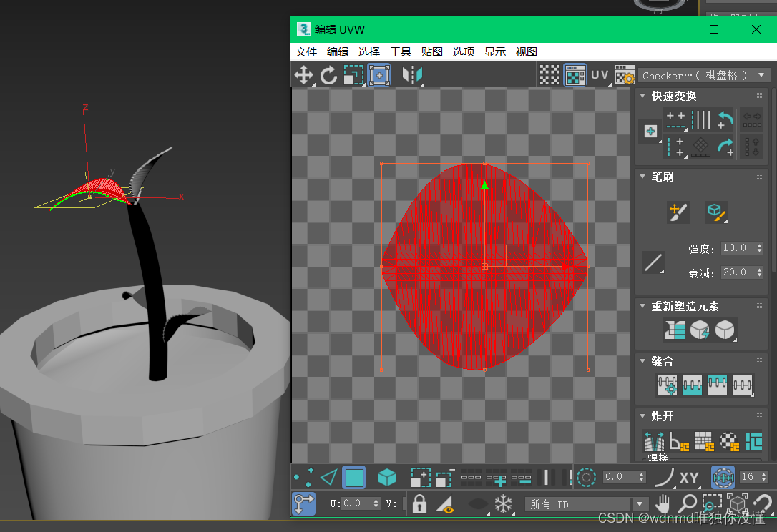Toggle the UV display button in toolbar
Screen dimensions: 777x532
pos(600,74)
